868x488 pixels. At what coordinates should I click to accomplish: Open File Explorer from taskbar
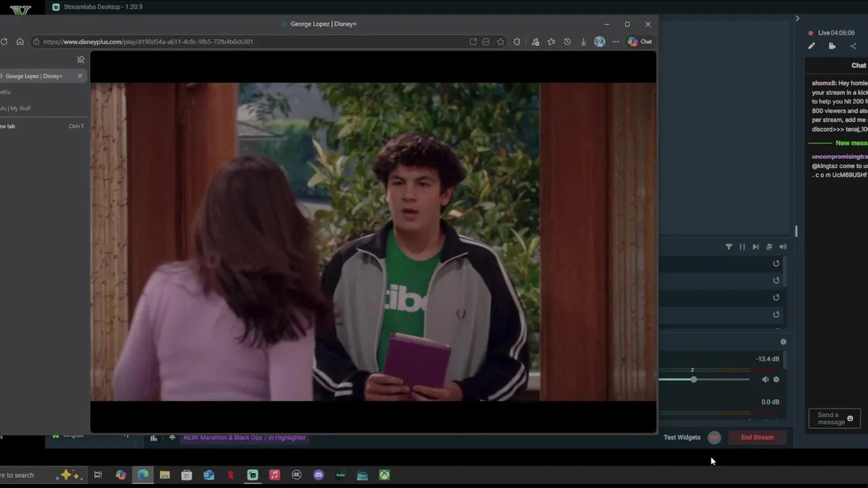[165, 475]
